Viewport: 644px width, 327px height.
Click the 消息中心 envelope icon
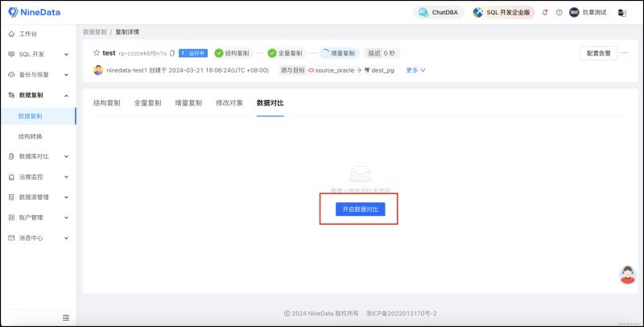[x=11, y=238]
